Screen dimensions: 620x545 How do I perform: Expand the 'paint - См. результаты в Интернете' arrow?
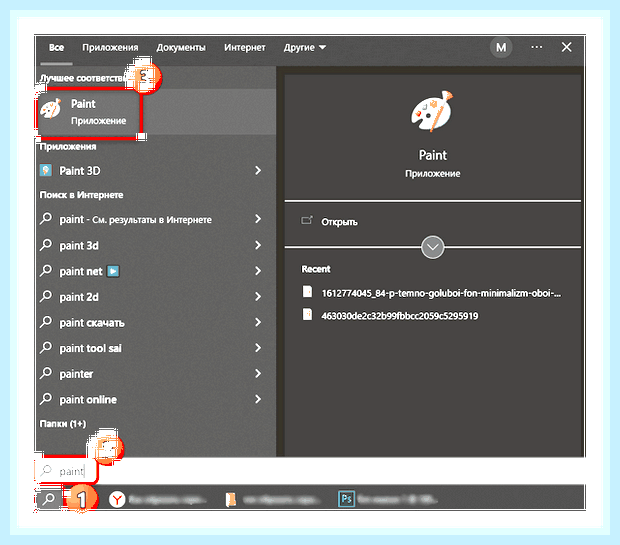point(258,219)
